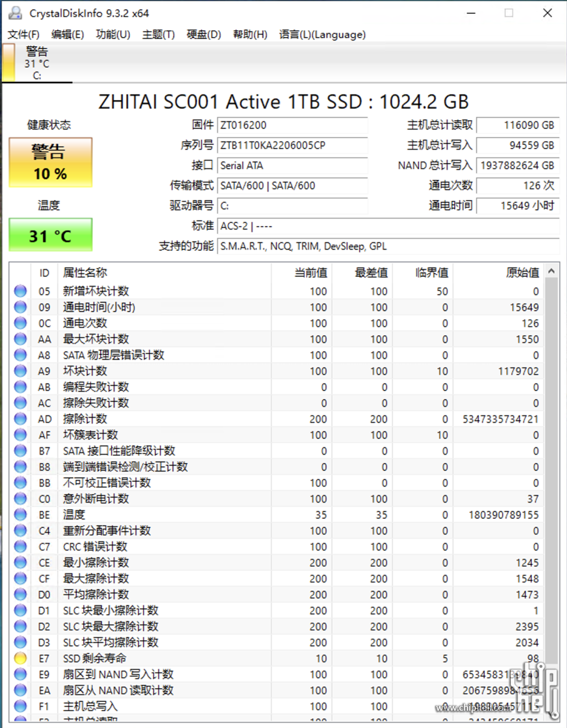Screen dimensions: 567x728
Task: Click status orb for CF 最大擦除计数
Action: tap(21, 578)
